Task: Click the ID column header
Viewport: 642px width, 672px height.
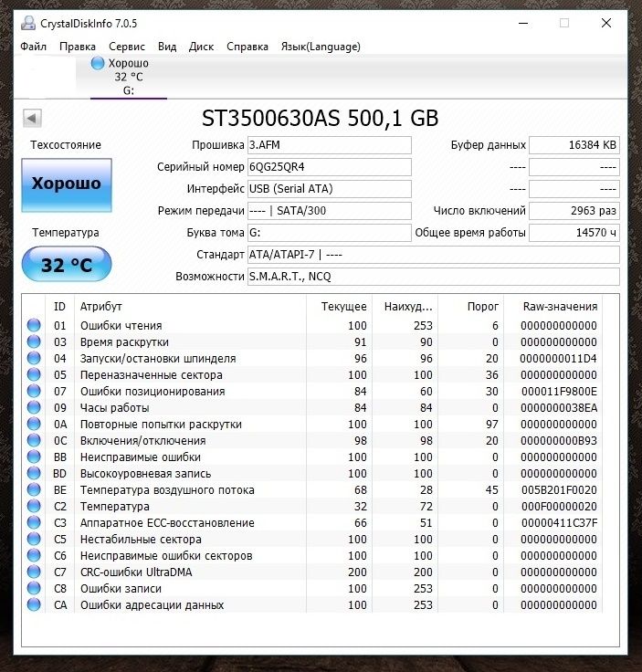Action: (x=59, y=307)
